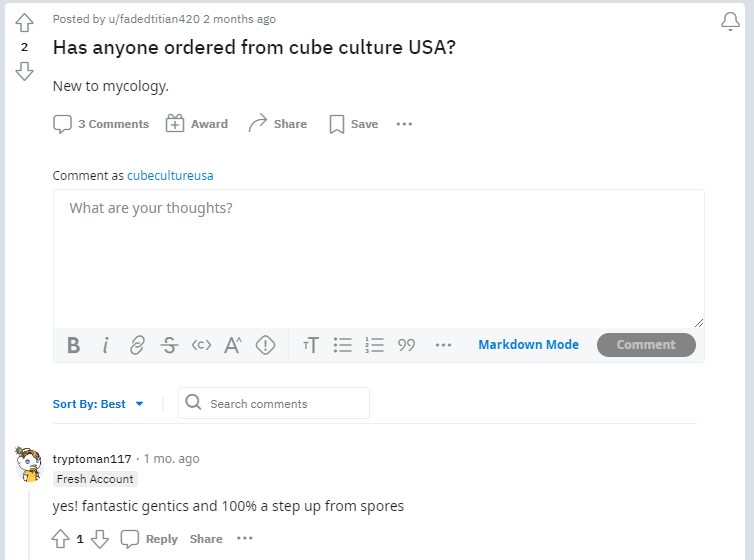Insert a link using the chain icon
This screenshot has height=560, width=754.
pyautogui.click(x=137, y=345)
